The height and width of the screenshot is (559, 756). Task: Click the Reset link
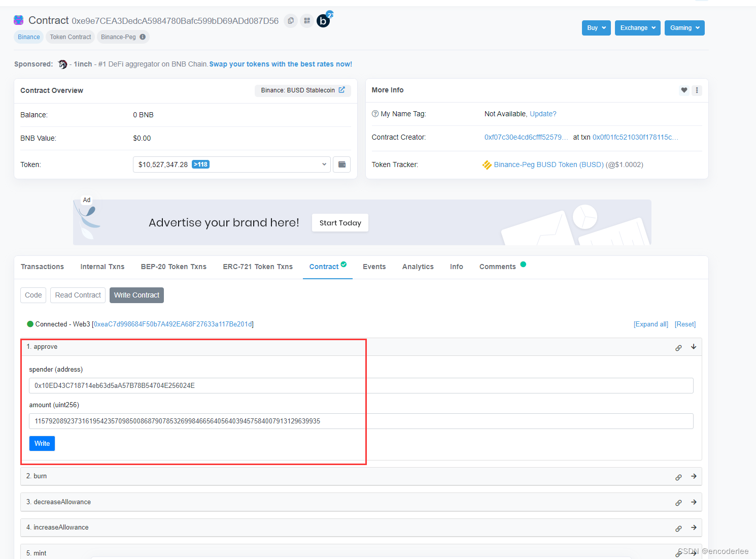point(685,324)
